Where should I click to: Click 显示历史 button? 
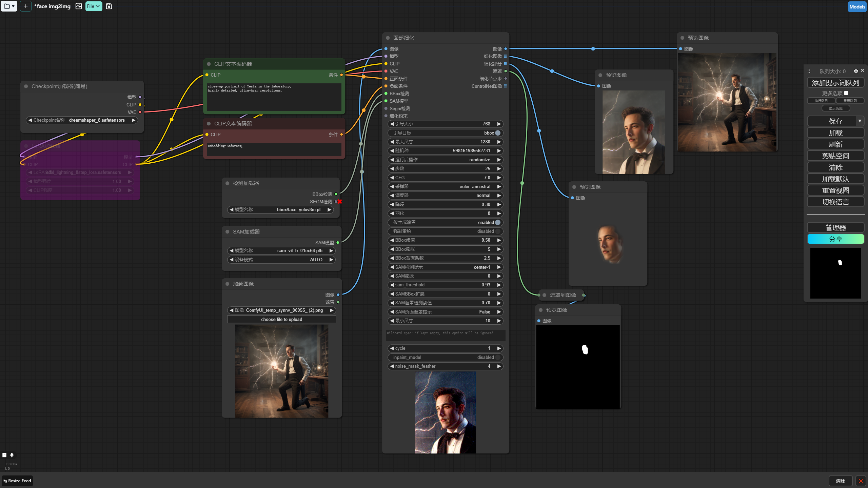tap(835, 108)
